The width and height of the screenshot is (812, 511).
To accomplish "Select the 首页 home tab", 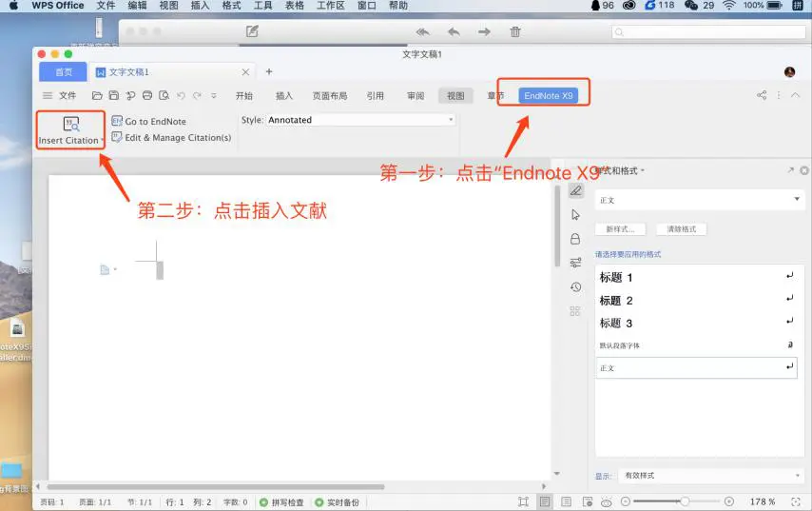I will click(x=63, y=72).
